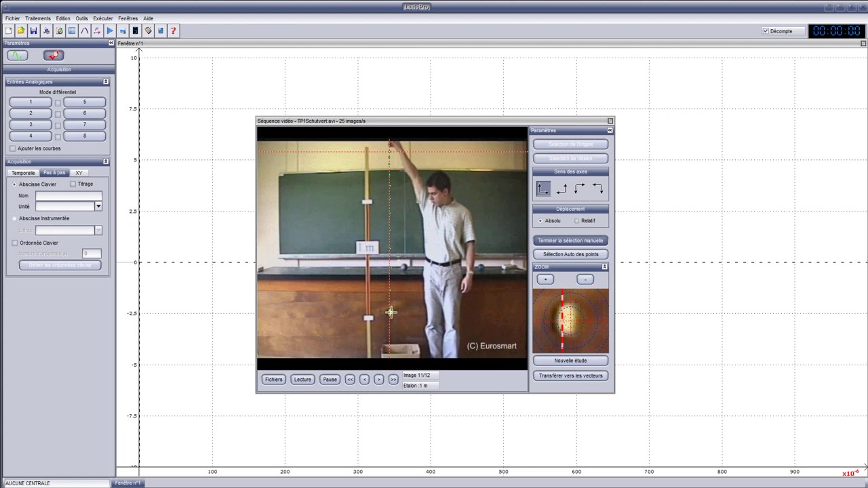The width and height of the screenshot is (868, 488).
Task: Open a file with the folder icon
Action: coord(21,30)
